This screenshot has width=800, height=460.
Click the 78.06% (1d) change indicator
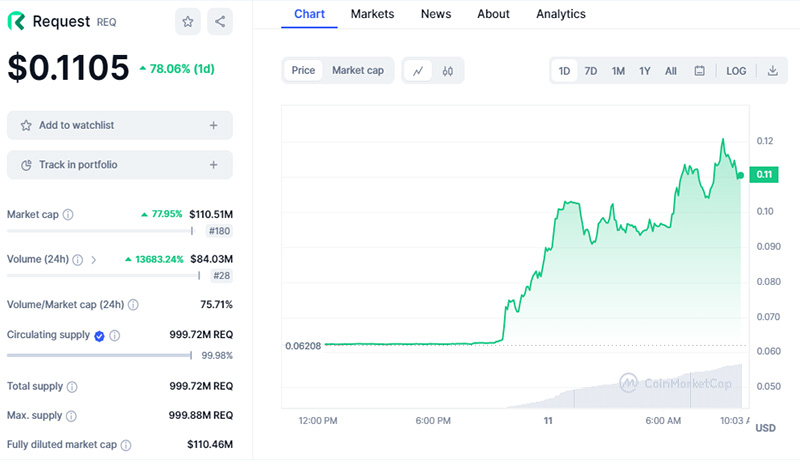(177, 69)
